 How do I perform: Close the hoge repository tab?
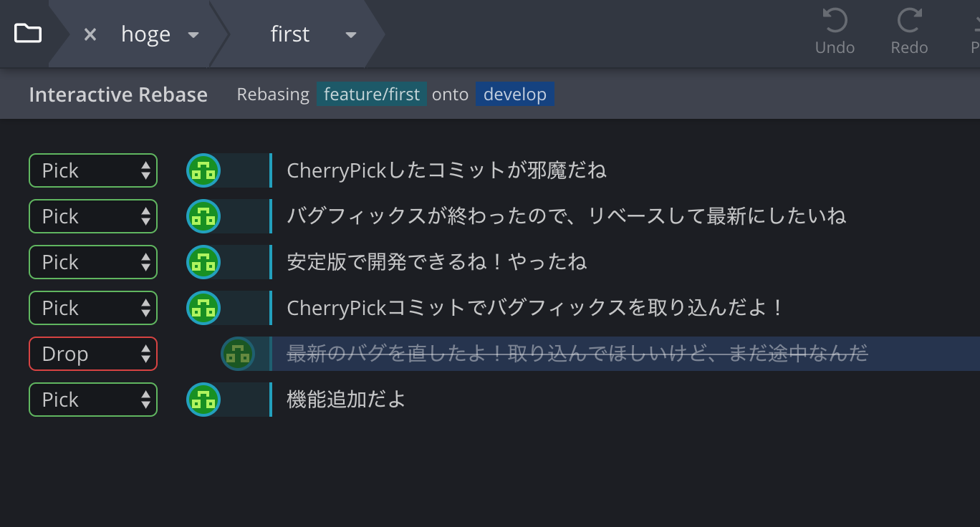tap(90, 34)
